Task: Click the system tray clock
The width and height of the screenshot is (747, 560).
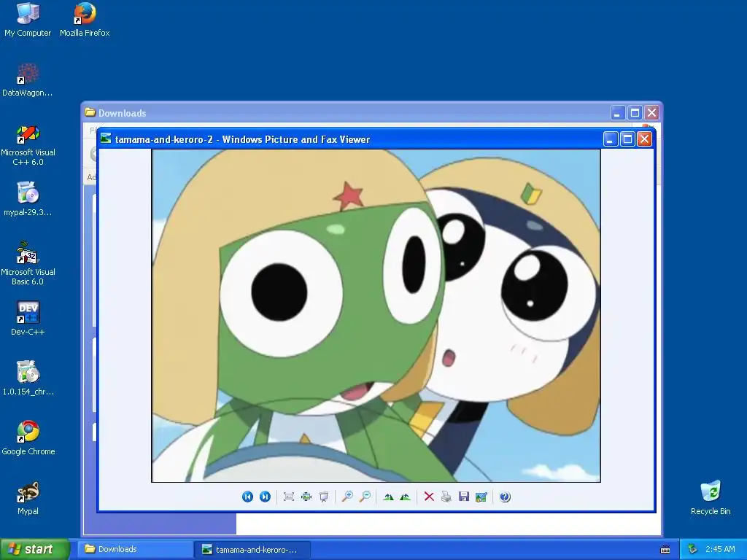Action: (720, 549)
